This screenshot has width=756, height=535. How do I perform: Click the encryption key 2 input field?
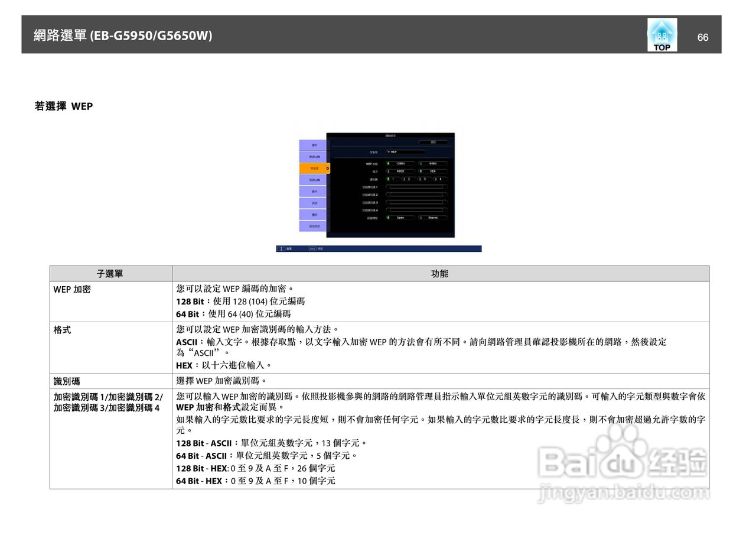tap(416, 194)
